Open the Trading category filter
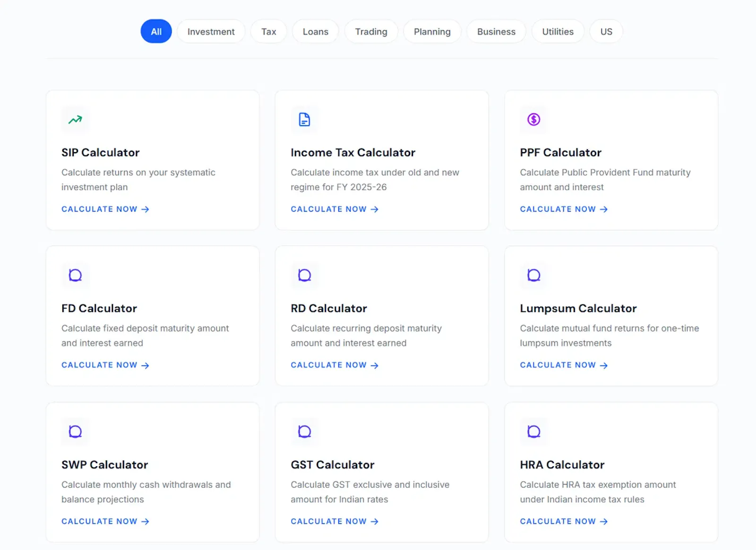This screenshot has height=550, width=756. (x=371, y=32)
